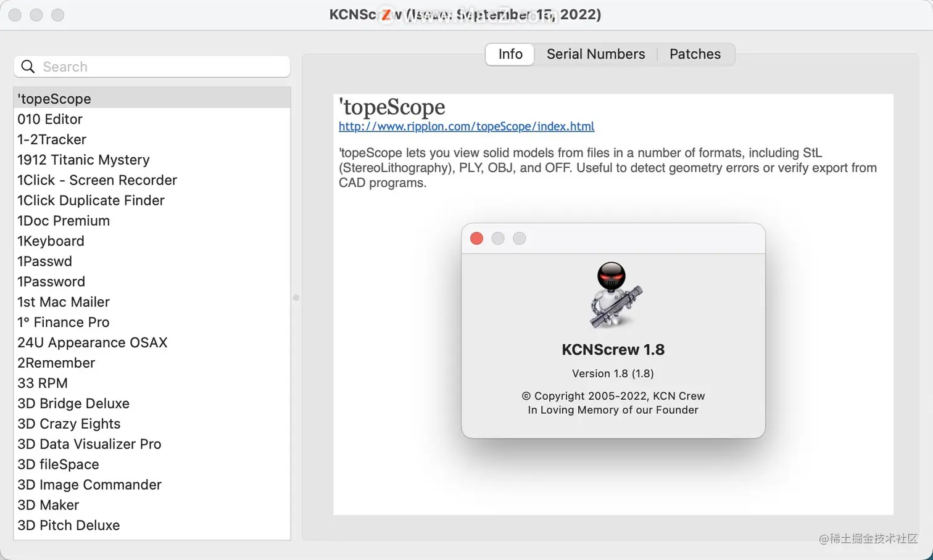This screenshot has height=560, width=933.
Task: Select 3D Pitch Deluxe entry
Action: [x=152, y=526]
